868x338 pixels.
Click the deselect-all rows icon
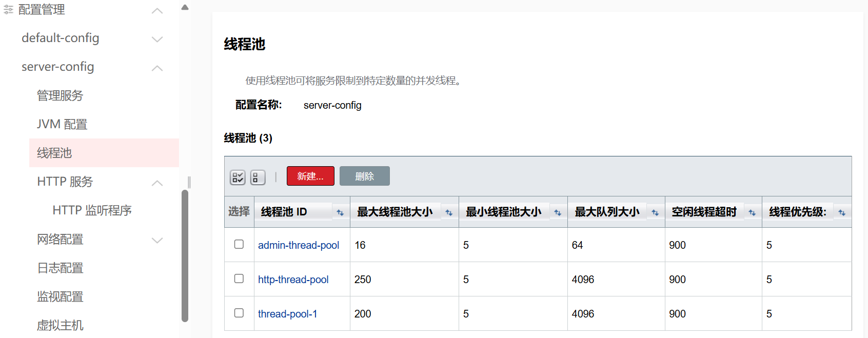pyautogui.click(x=258, y=177)
